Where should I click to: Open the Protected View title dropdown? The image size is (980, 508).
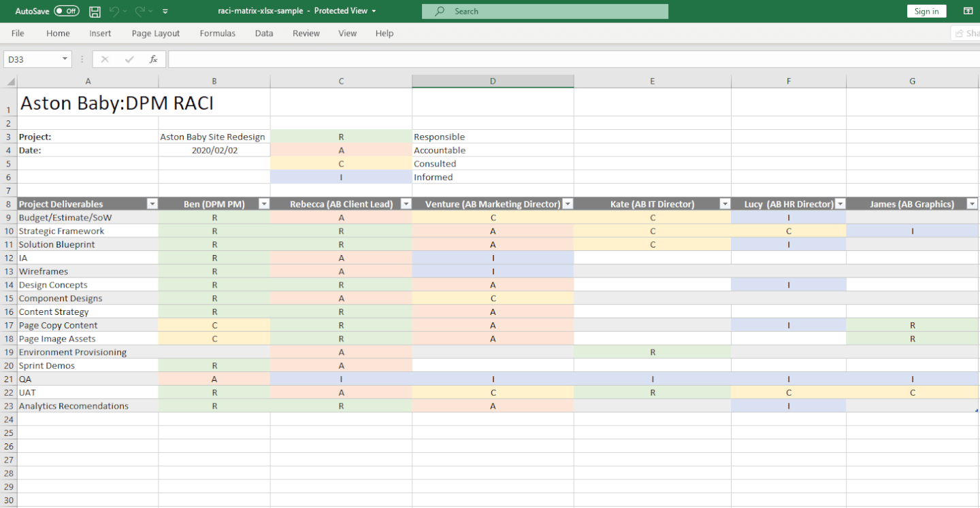pos(374,11)
